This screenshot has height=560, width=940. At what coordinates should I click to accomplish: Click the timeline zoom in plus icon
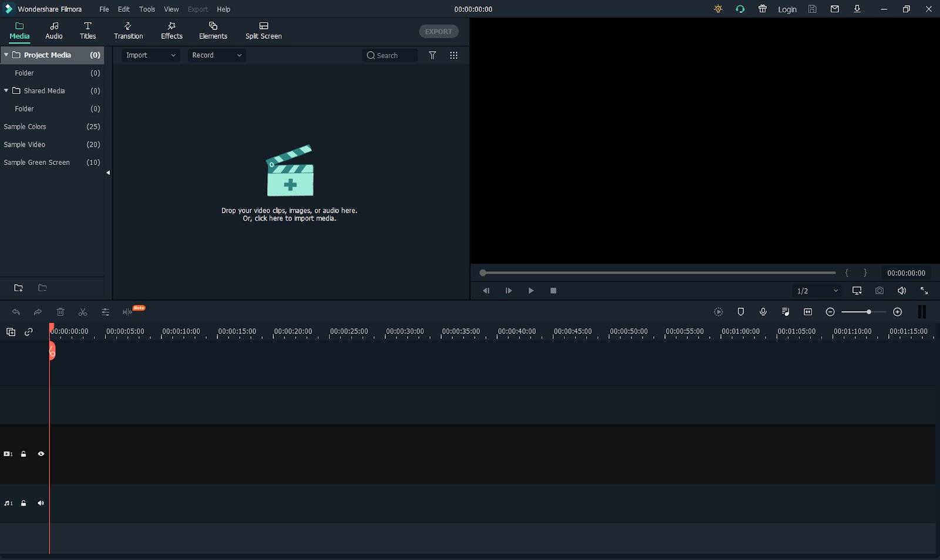[x=897, y=312]
